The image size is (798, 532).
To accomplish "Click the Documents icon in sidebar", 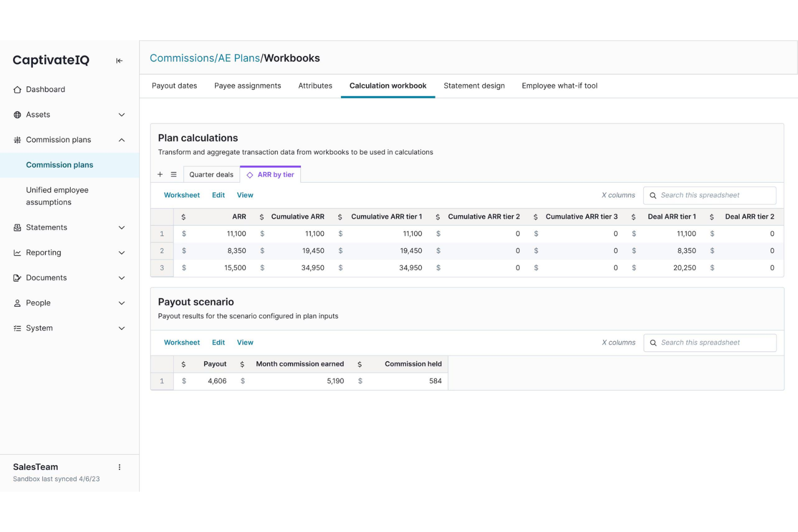I will (x=17, y=278).
